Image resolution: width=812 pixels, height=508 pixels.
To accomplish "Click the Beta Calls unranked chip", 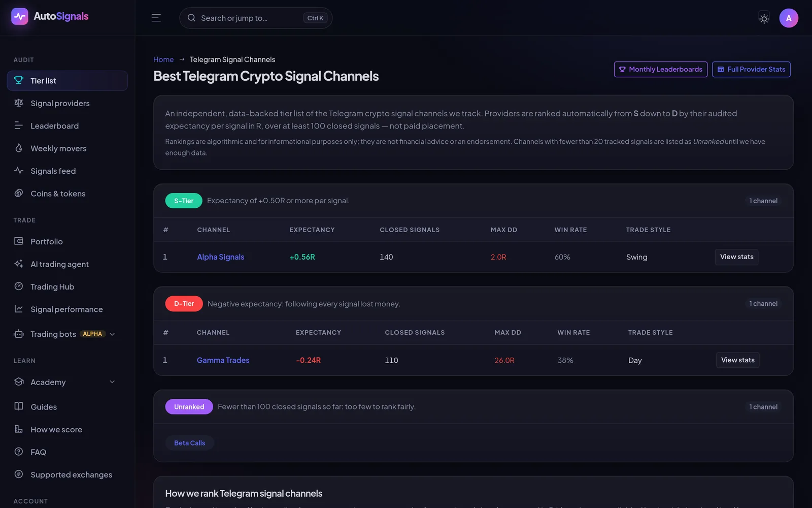I will tap(189, 443).
